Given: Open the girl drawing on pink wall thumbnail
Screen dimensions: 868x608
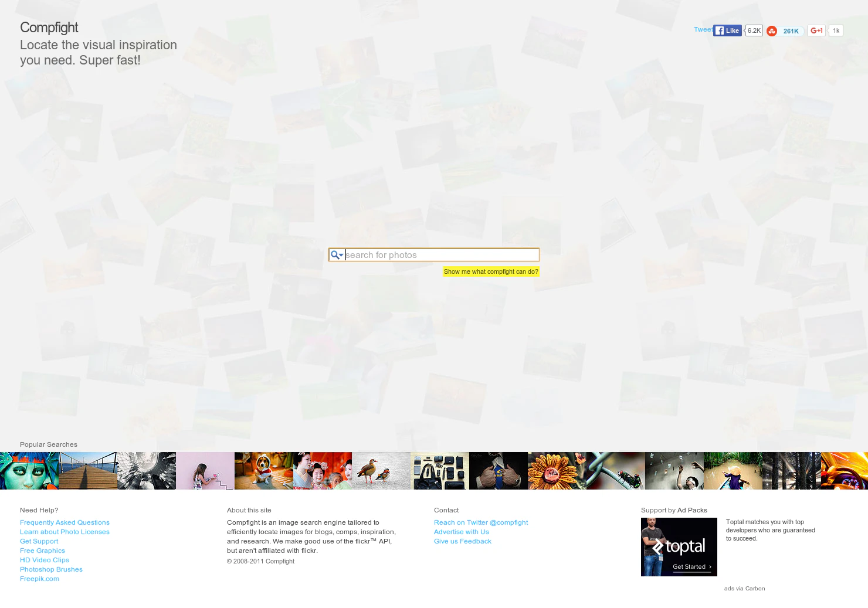Looking at the screenshot, I should tap(205, 471).
